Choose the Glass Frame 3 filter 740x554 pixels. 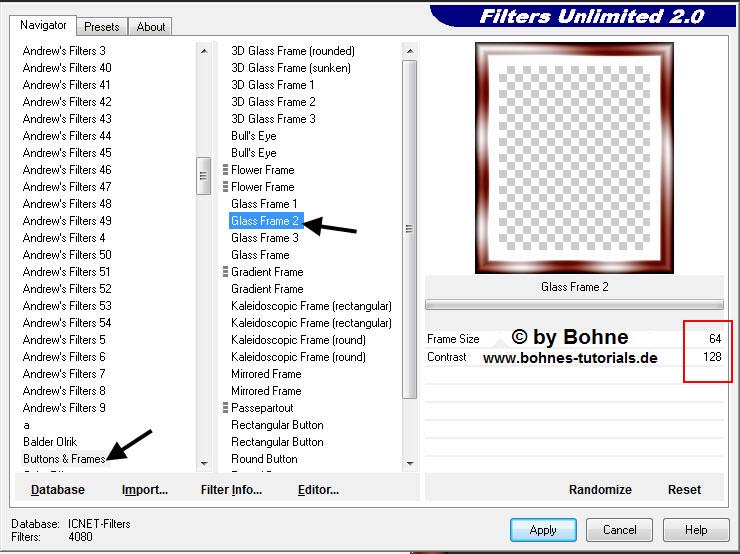pos(264,238)
